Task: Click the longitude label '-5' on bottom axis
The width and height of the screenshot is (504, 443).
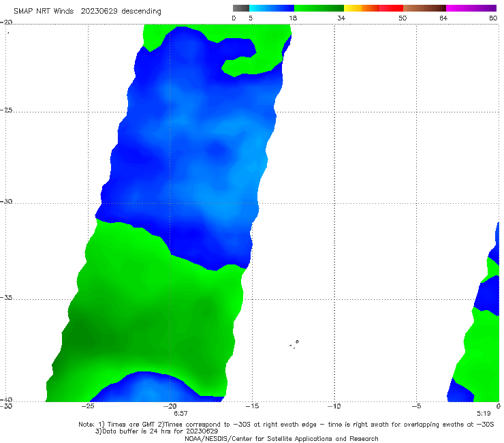Action: click(416, 406)
